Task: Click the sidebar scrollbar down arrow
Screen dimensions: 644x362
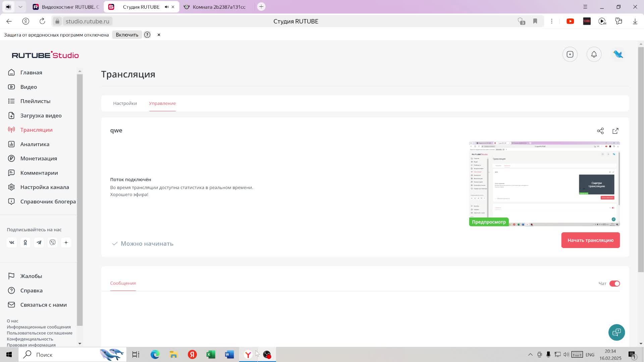Action: click(x=79, y=344)
